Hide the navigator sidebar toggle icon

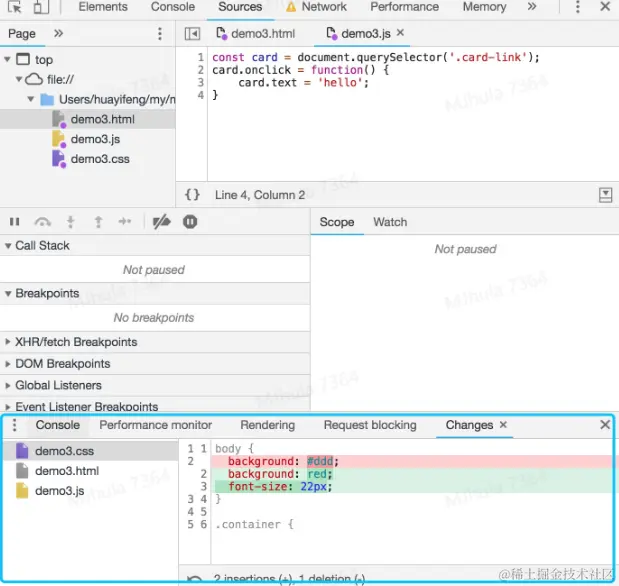[x=192, y=34]
